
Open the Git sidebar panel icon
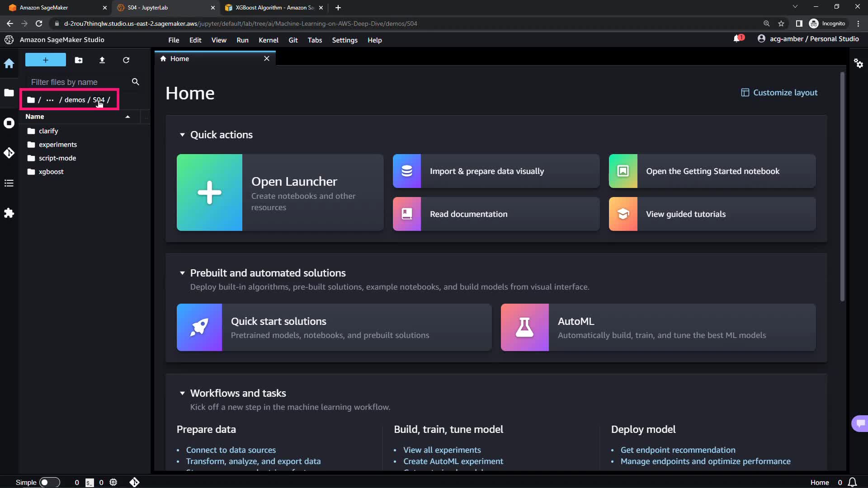[9, 153]
